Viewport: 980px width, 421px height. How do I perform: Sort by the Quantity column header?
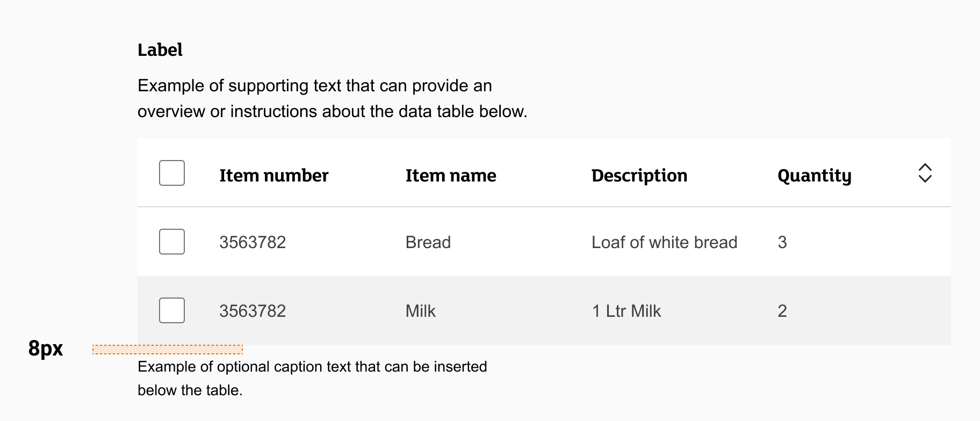point(815,176)
